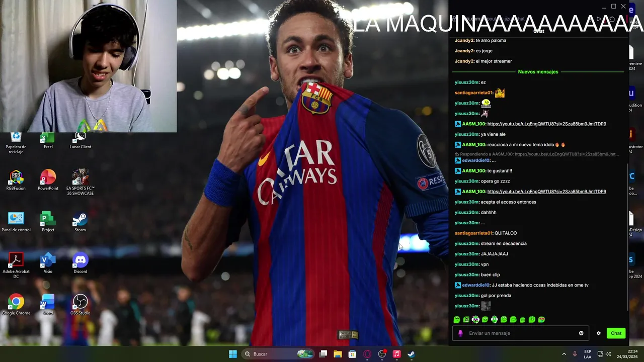The width and height of the screenshot is (644, 362).
Task: Launch OBS Studio from the desktop
Action: (x=80, y=305)
